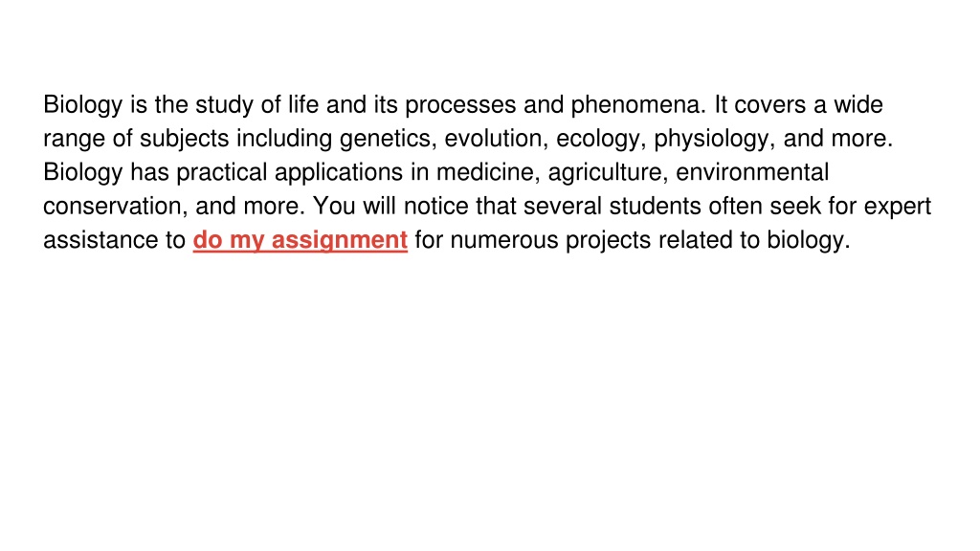
Task: Click the word 'subjects' in second line
Action: [x=185, y=139]
